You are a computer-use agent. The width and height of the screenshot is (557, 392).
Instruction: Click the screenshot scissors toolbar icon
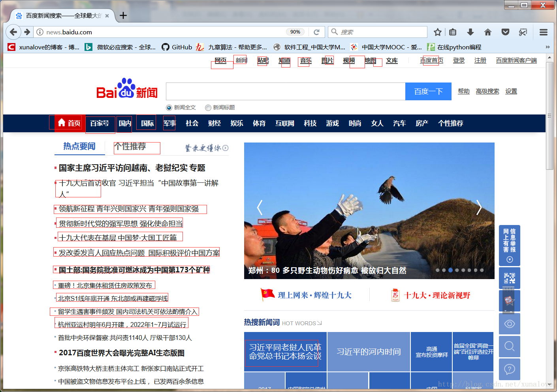[x=523, y=32]
